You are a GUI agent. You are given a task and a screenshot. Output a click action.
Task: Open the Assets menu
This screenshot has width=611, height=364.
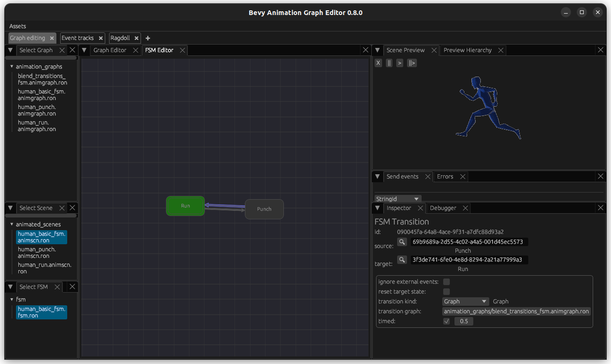(x=18, y=26)
